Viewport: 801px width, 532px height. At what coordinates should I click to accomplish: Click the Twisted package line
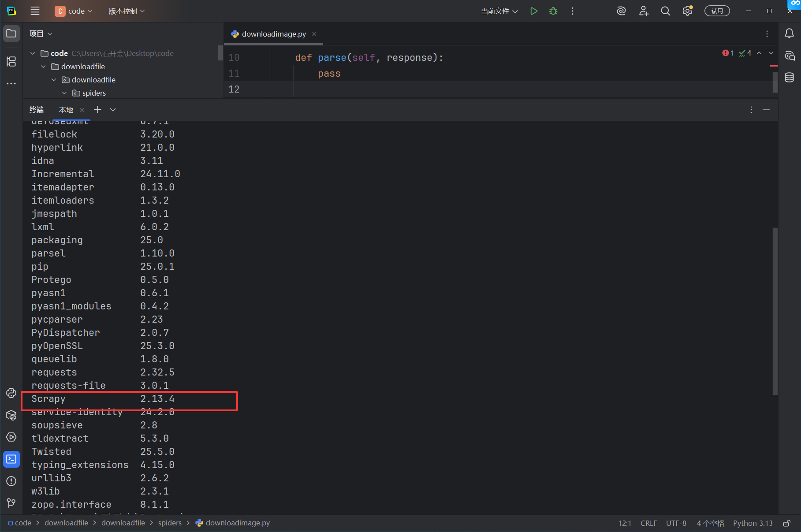(x=103, y=452)
